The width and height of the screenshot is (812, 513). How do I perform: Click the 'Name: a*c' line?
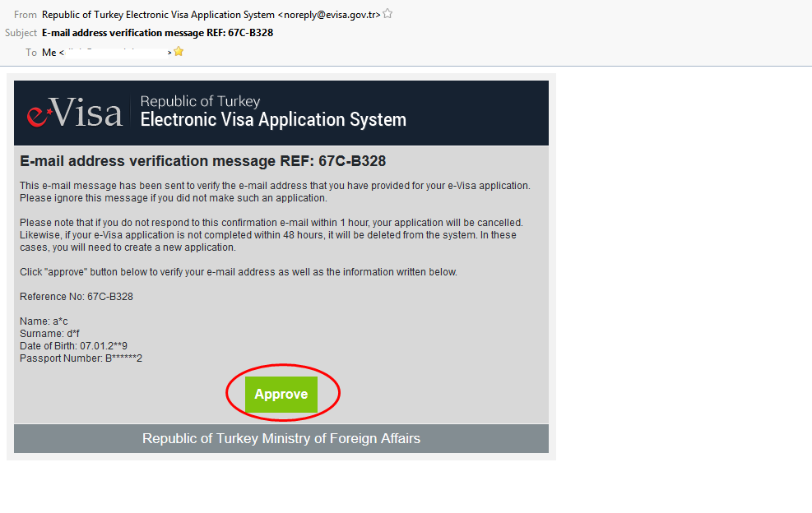44,321
